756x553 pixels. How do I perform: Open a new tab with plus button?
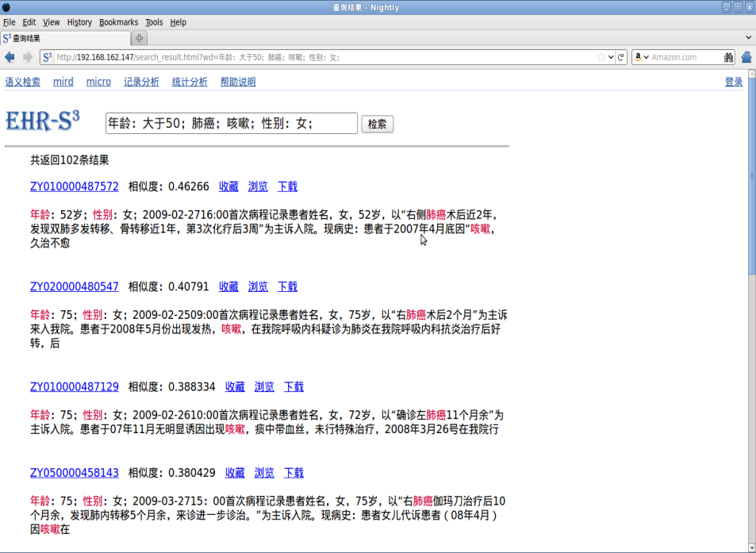(140, 38)
